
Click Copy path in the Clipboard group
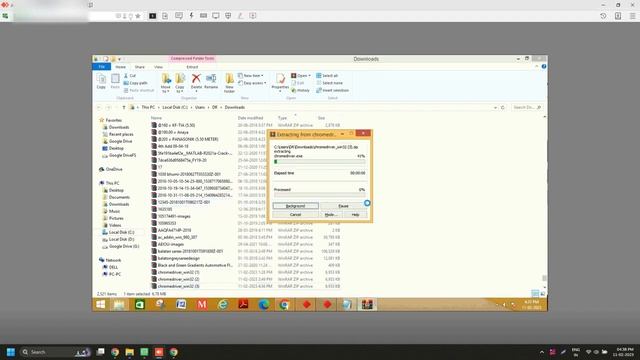point(136,83)
